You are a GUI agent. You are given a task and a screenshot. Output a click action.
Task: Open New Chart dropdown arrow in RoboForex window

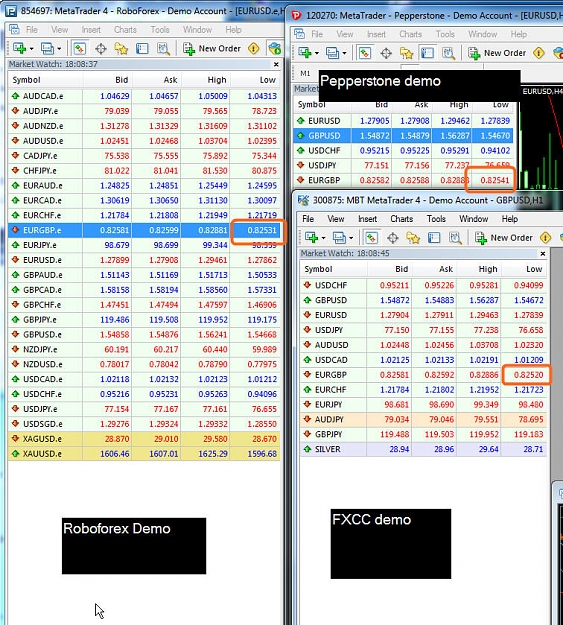click(x=31, y=49)
